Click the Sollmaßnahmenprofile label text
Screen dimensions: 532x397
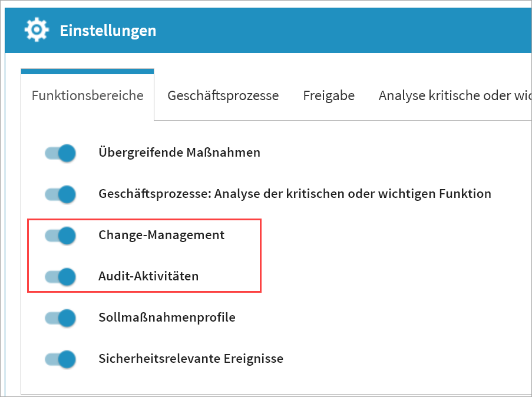pyautogui.click(x=167, y=317)
